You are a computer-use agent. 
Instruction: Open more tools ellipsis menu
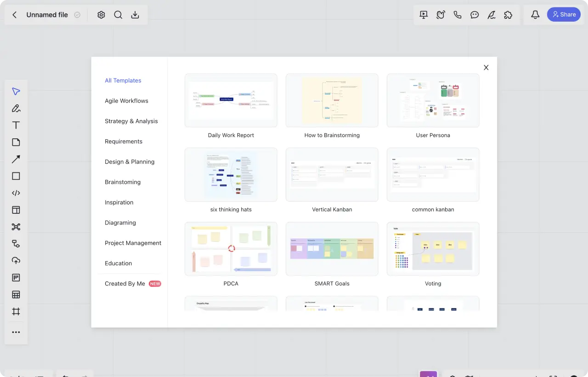tap(16, 332)
